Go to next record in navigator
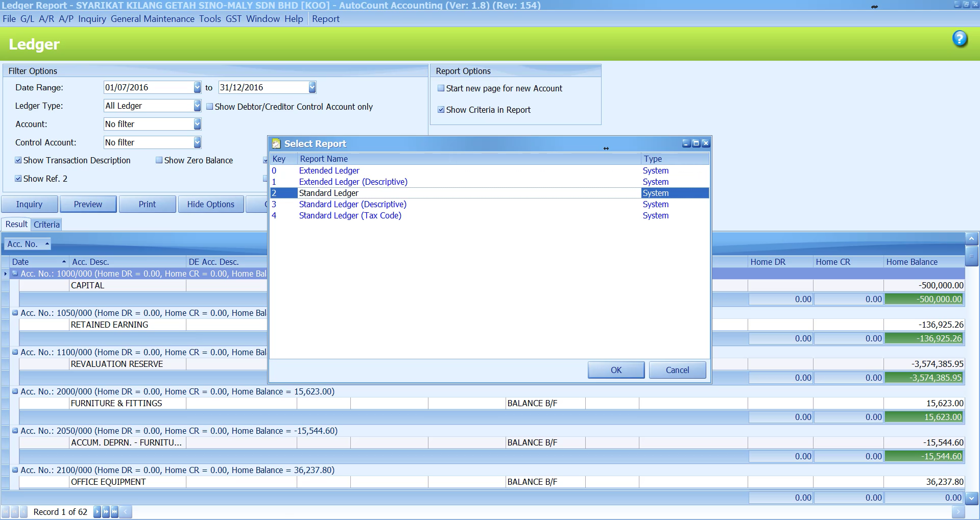Screen dimensions: 980x520 [98, 511]
